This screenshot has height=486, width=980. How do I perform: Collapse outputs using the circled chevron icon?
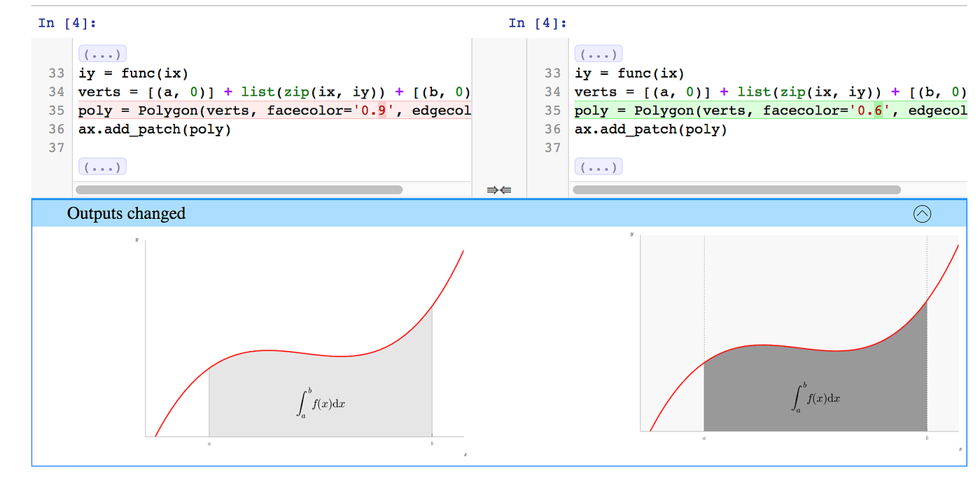tap(923, 214)
